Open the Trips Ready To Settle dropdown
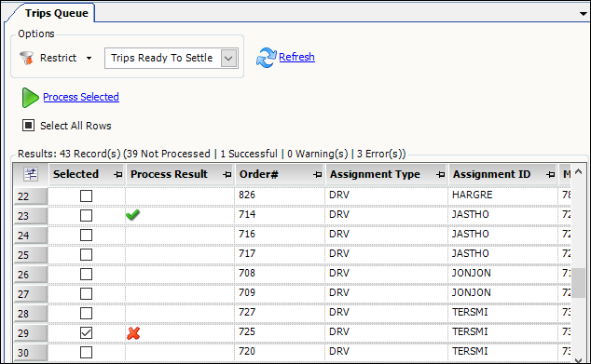This screenshot has height=364, width=591. (228, 59)
